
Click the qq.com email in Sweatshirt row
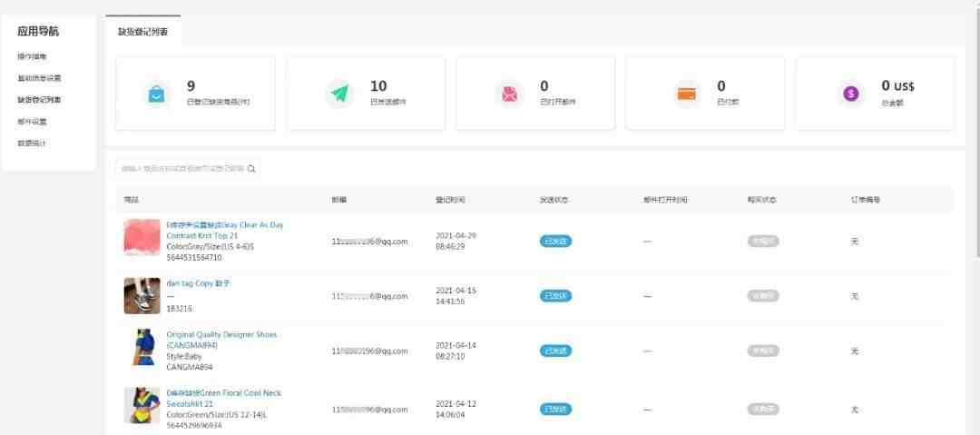coord(369,410)
